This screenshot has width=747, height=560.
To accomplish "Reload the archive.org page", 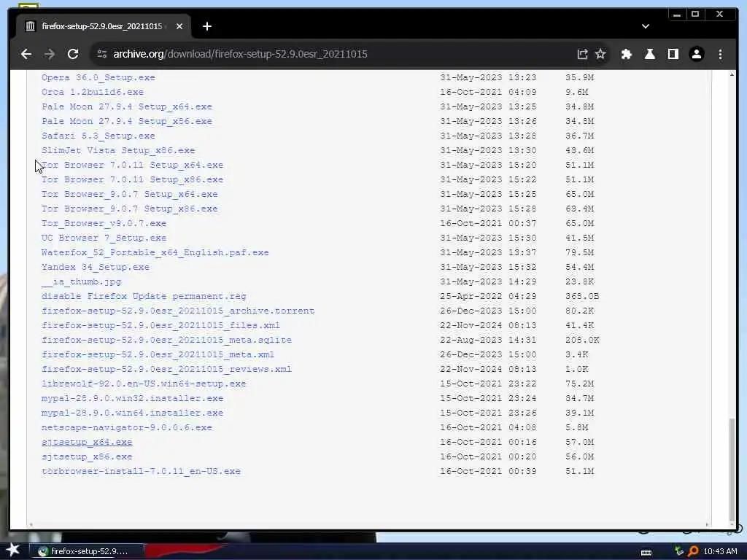I will pos(73,54).
